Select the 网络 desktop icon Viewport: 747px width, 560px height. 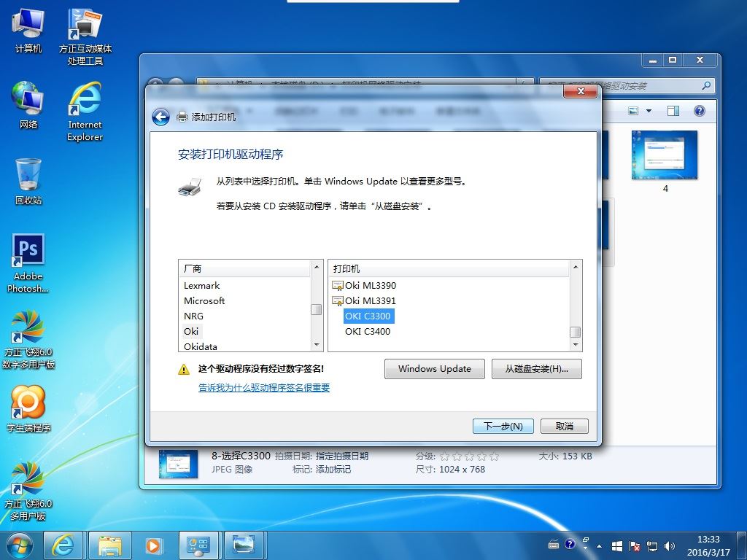(x=28, y=105)
